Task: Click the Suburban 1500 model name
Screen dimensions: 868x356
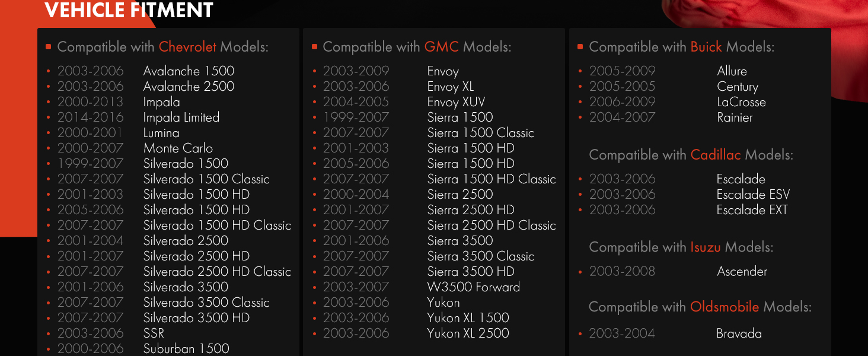Action: click(186, 349)
